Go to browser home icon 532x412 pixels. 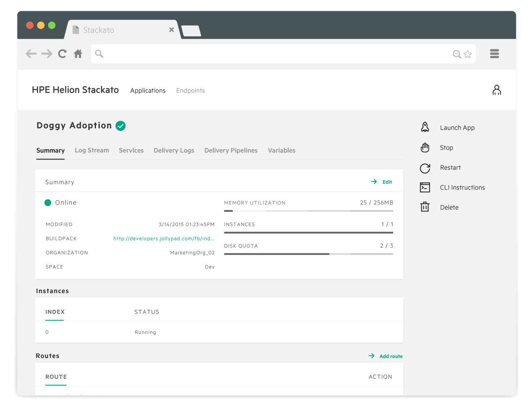pyautogui.click(x=78, y=54)
